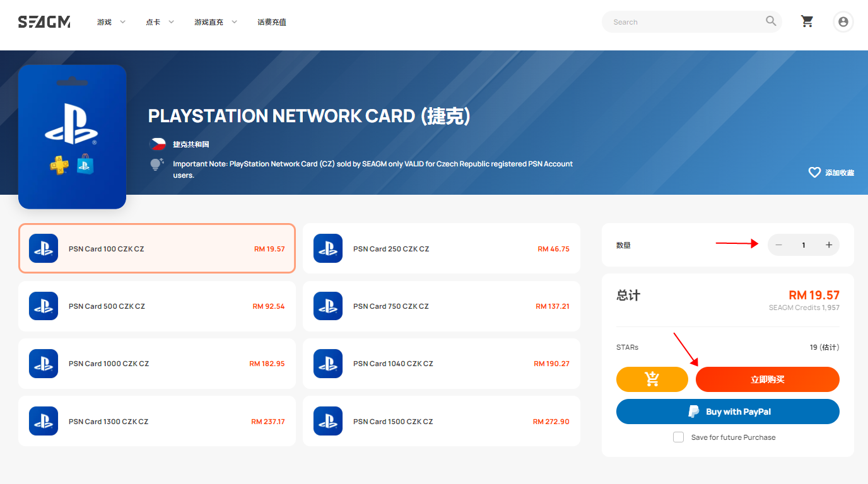Click the SEAGM Credits 1,957 text
868x484 pixels.
(804, 308)
